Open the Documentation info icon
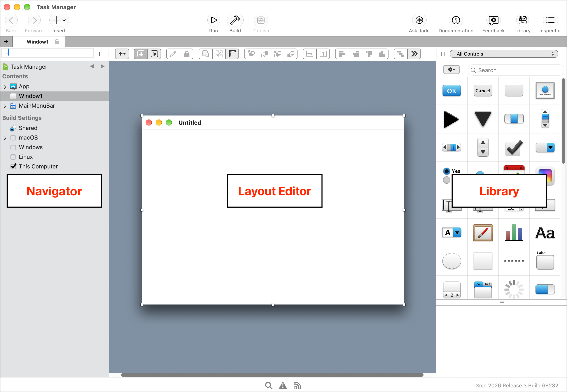 456,20
